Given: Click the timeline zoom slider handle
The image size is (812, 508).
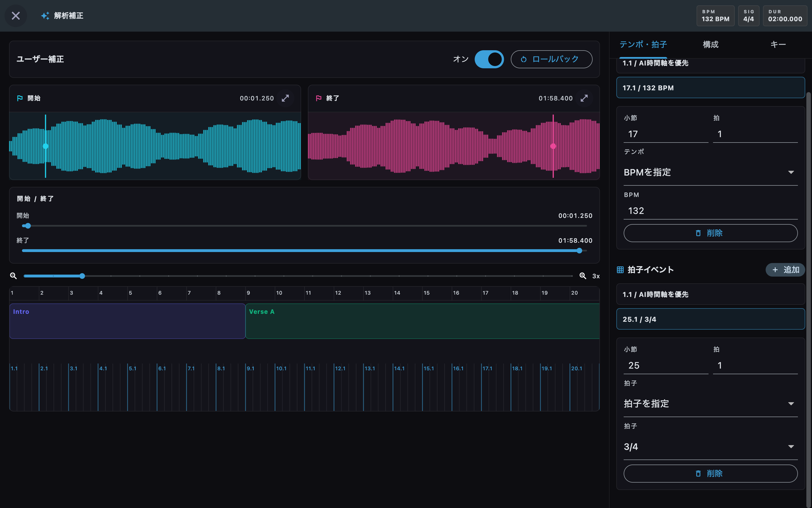Looking at the screenshot, I should tap(82, 276).
